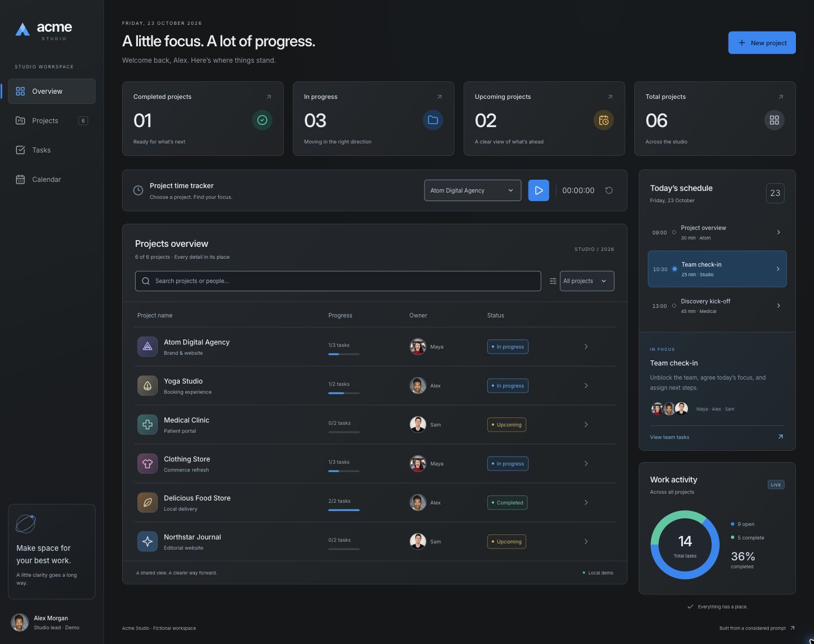
Task: Start the project time tracker
Action: point(539,190)
